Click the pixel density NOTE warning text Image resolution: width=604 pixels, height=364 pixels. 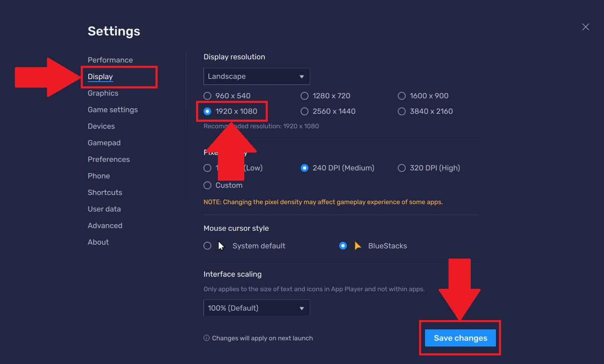pos(323,202)
